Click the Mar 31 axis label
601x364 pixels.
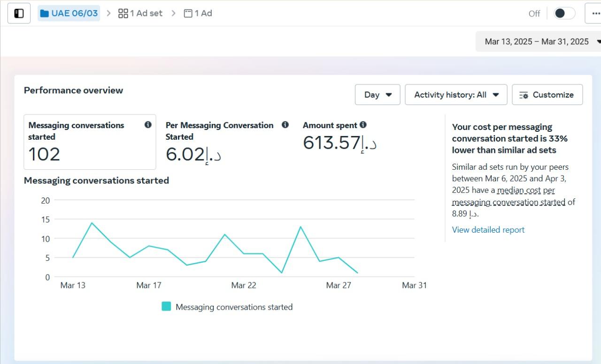click(414, 285)
